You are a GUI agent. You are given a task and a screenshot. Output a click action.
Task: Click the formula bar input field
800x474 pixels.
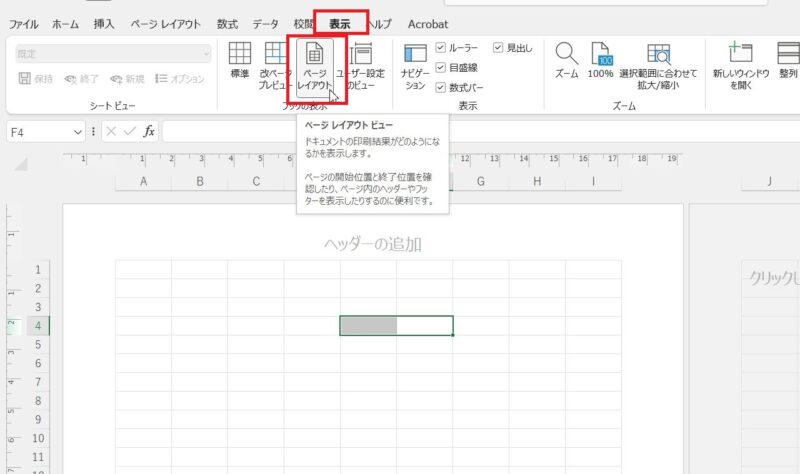(x=480, y=132)
